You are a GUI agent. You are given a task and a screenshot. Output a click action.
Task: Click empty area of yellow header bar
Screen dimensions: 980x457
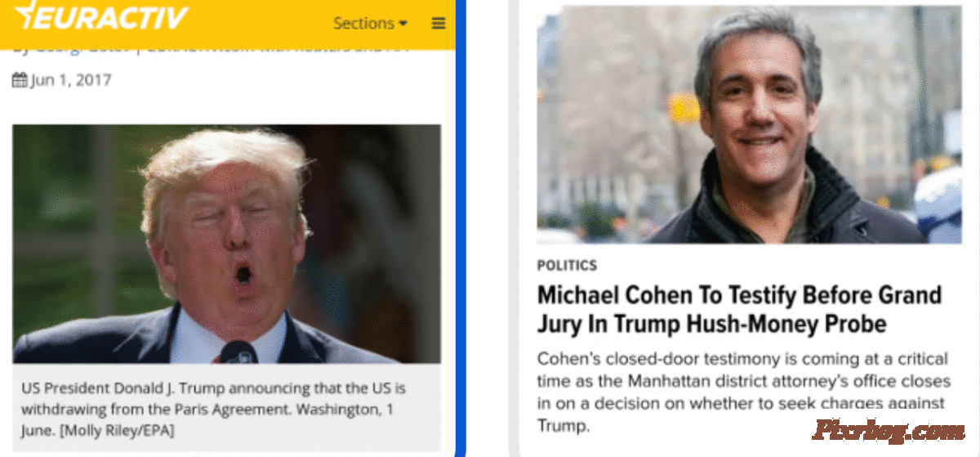tap(261, 23)
